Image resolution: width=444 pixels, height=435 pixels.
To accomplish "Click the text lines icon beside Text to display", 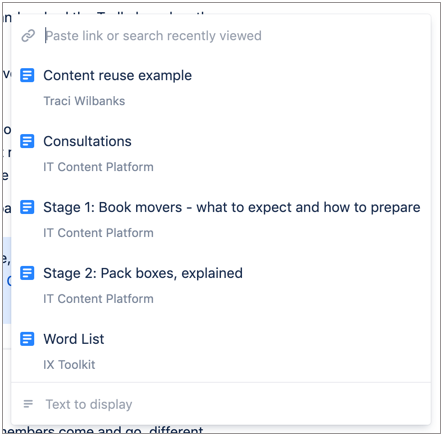I will pos(28,404).
